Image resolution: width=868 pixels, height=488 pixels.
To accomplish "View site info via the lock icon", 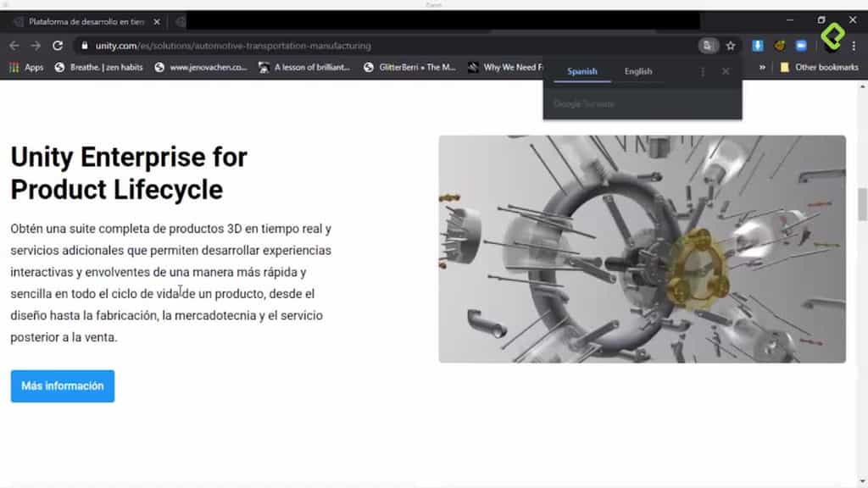I will tap(84, 46).
